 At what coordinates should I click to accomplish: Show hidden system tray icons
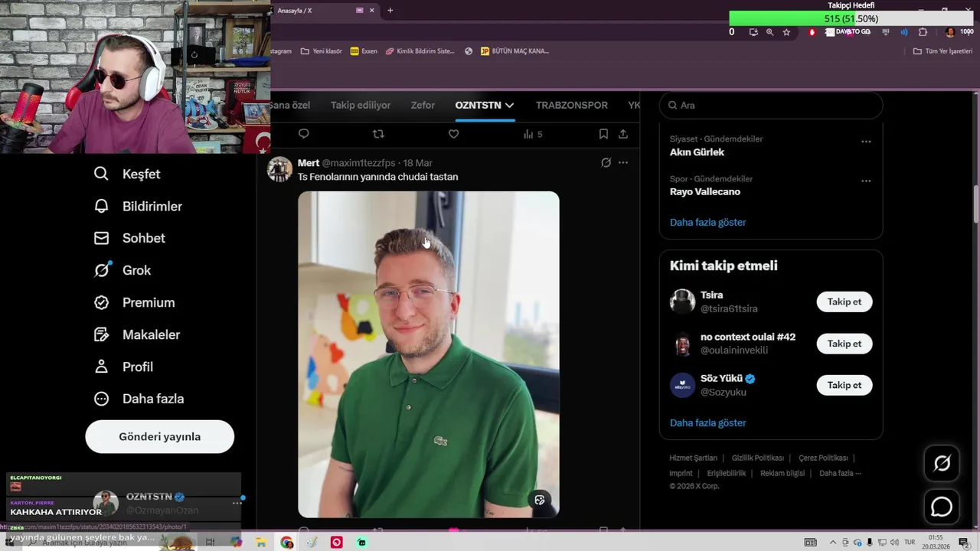(833, 543)
